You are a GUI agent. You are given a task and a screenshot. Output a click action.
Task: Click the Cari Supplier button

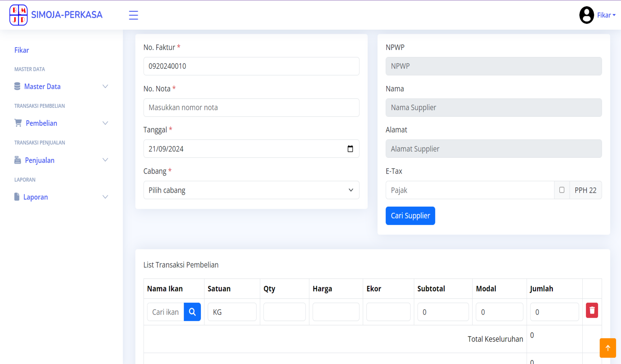click(410, 216)
